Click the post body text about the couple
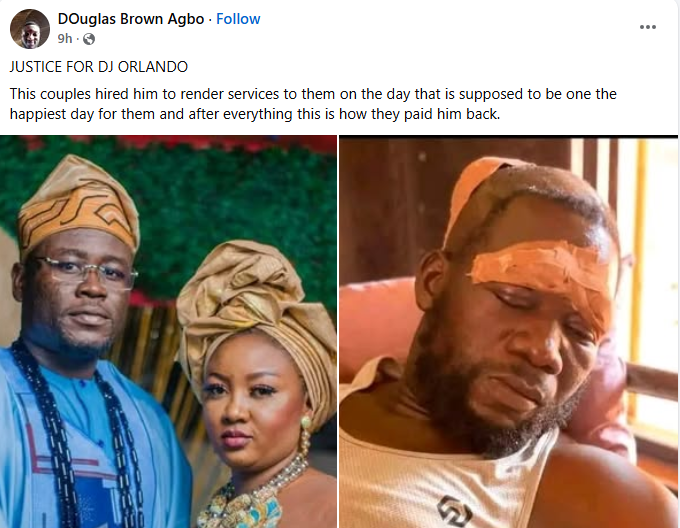 [x=313, y=104]
